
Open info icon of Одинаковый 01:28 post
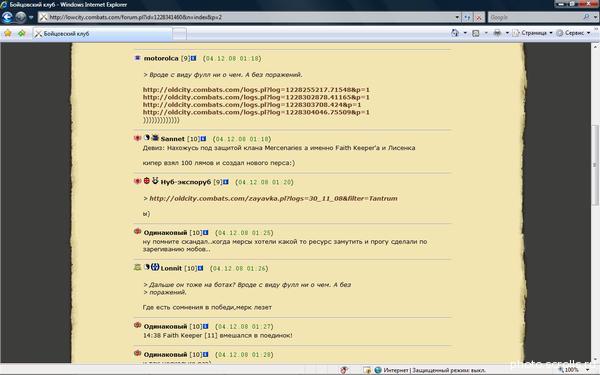pos(205,355)
